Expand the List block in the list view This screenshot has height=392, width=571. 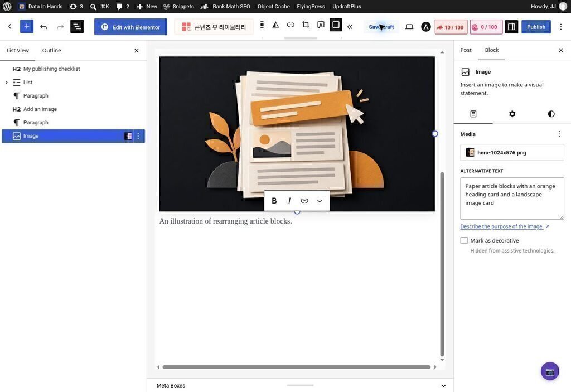point(7,83)
